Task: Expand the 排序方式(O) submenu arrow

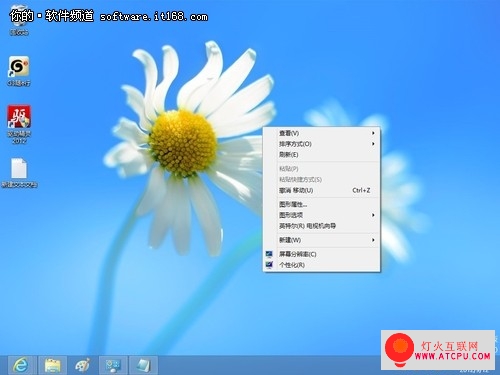Action: click(x=373, y=144)
